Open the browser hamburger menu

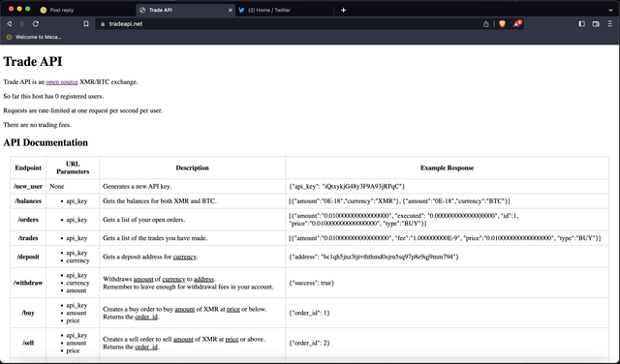610,24
